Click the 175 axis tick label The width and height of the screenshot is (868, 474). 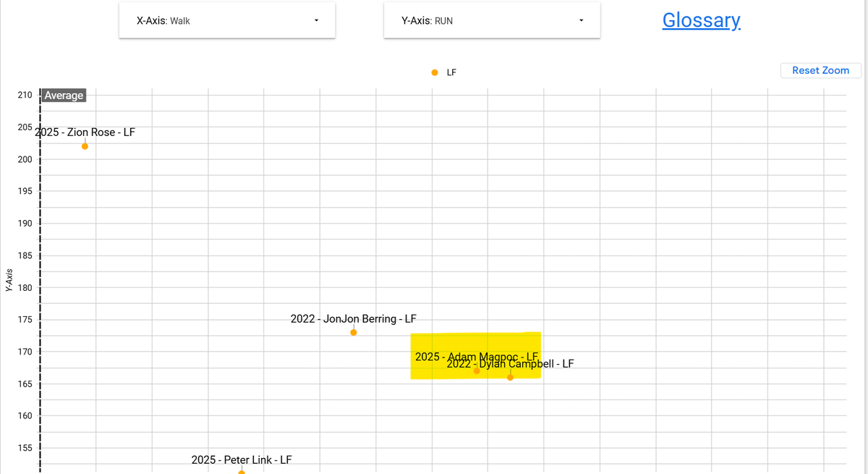tap(24, 319)
